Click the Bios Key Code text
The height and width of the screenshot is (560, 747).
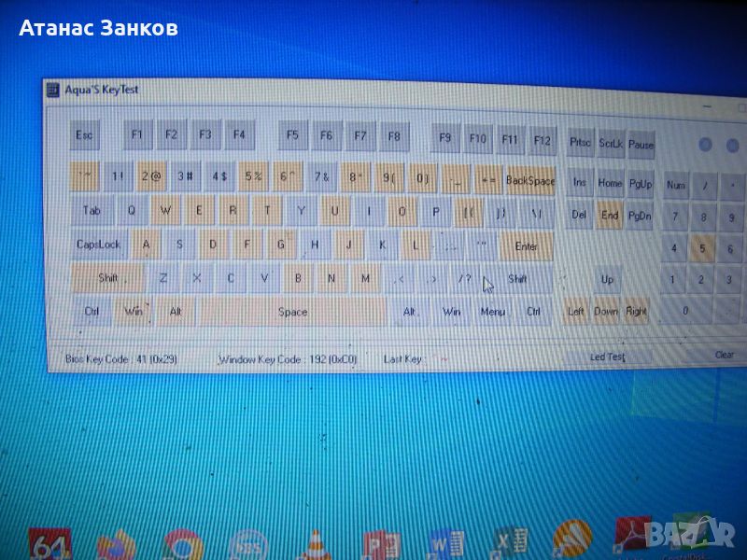pyautogui.click(x=121, y=359)
